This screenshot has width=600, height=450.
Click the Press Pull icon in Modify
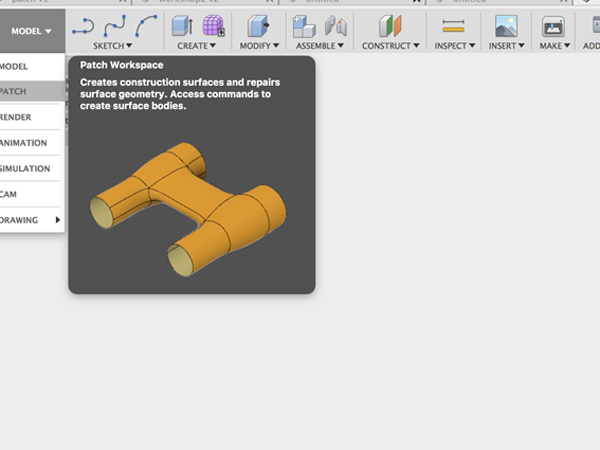click(x=258, y=26)
